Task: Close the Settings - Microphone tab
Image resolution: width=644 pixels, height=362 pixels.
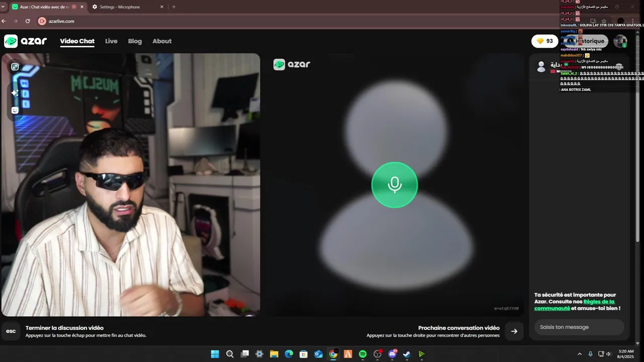Action: 162,7
